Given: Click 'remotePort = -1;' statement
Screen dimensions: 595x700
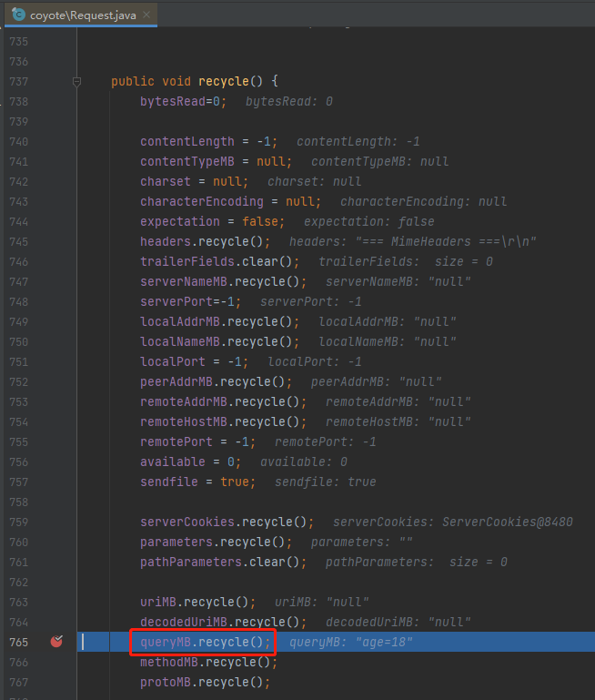Looking at the screenshot, I should pos(198,442).
